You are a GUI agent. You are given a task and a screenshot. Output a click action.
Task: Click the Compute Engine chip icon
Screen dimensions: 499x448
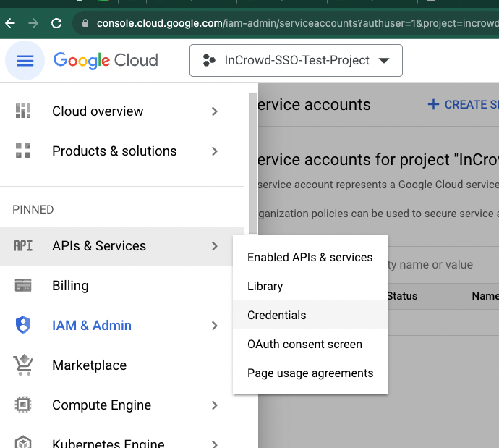click(23, 405)
